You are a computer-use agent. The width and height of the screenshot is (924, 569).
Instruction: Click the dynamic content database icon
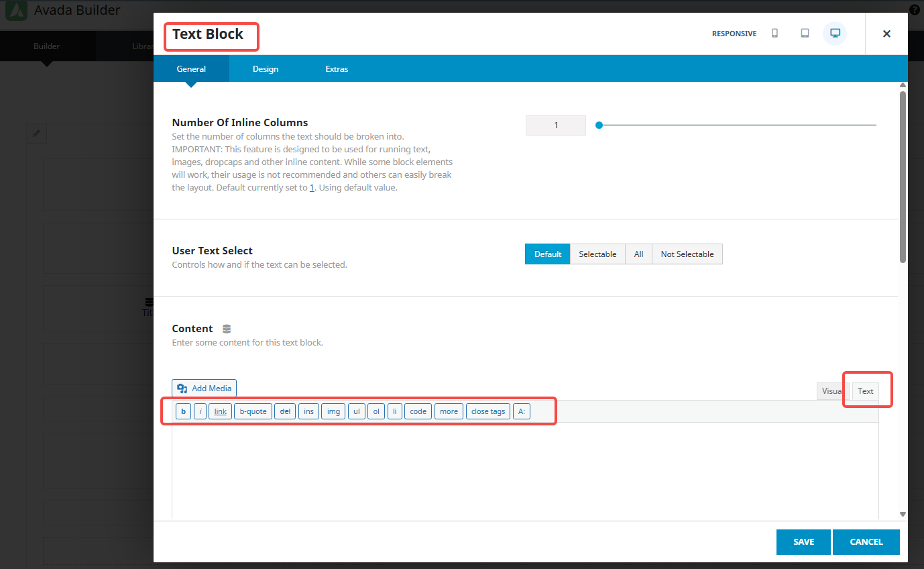(x=227, y=329)
